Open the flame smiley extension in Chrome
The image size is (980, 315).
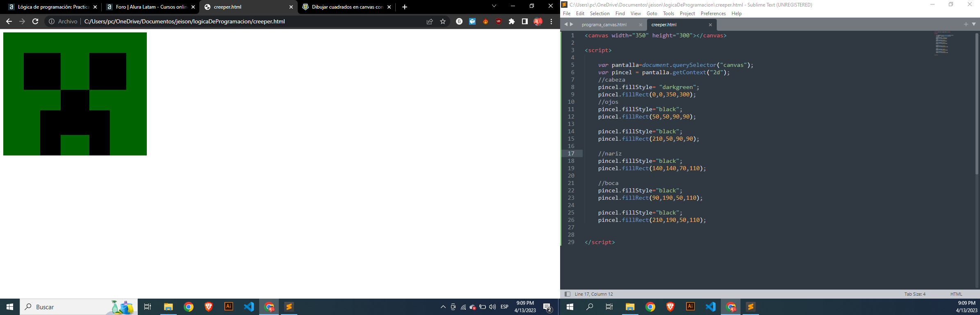(x=485, y=21)
